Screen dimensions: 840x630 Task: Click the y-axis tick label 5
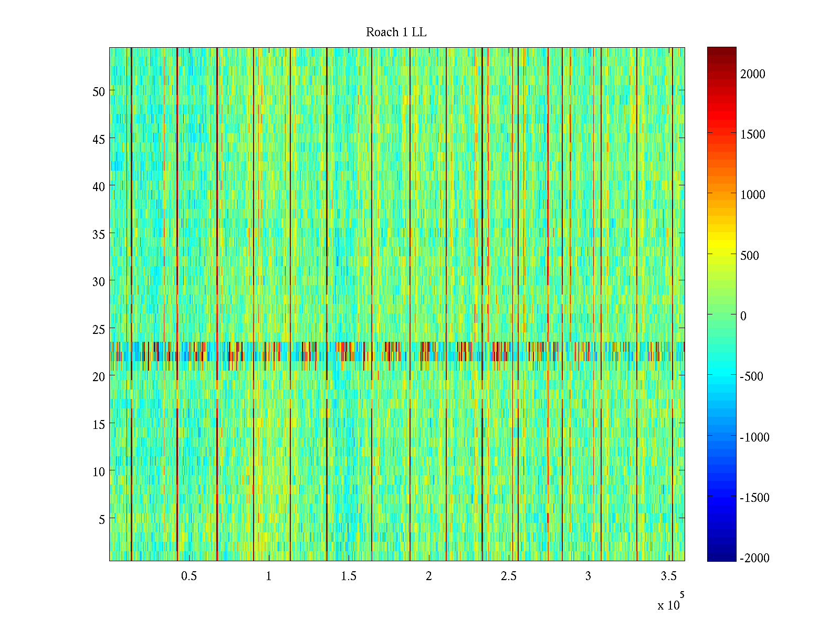[102, 519]
